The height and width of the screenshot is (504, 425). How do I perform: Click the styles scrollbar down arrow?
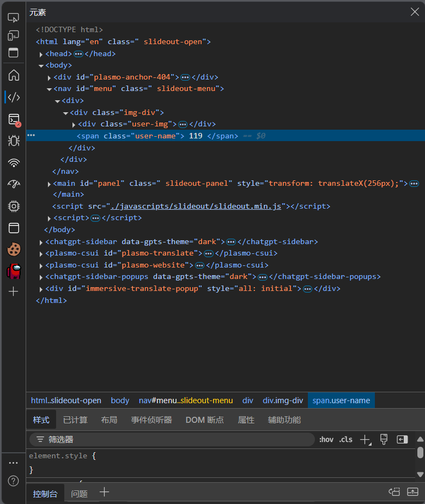pyautogui.click(x=420, y=474)
